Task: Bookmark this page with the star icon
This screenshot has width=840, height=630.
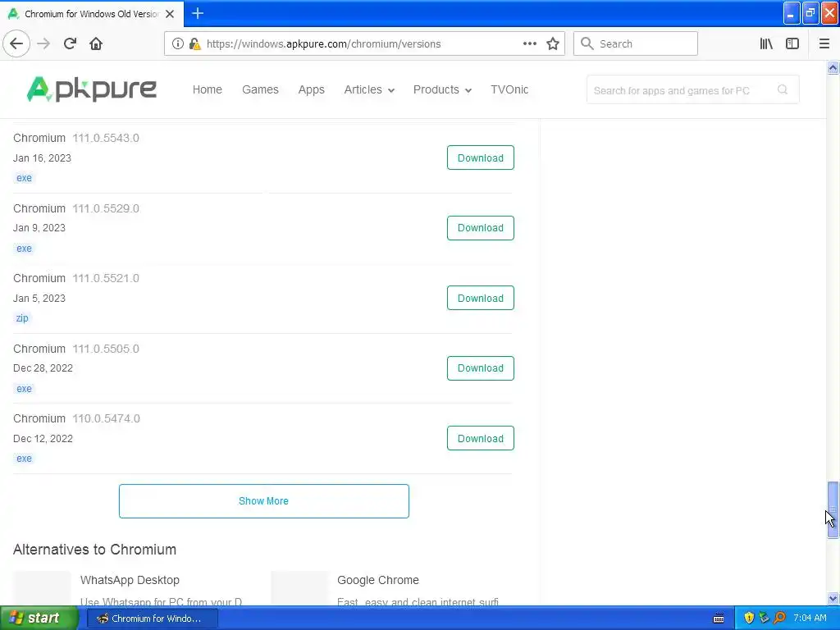Action: pos(553,43)
